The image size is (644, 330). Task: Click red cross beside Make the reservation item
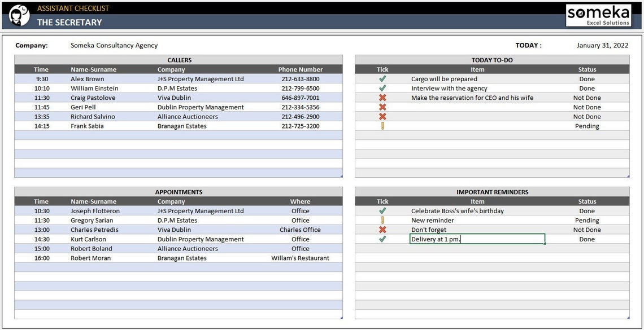[382, 98]
